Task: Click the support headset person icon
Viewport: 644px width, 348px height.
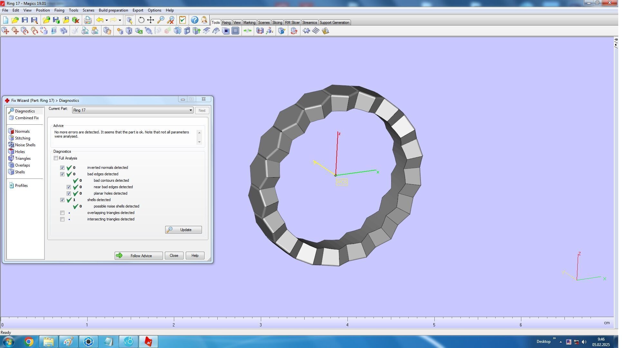Action: click(204, 20)
